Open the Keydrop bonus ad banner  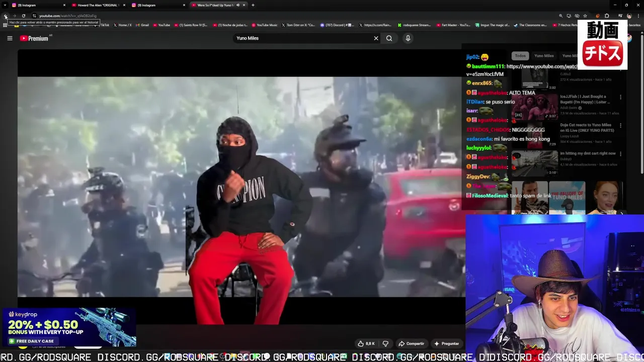[x=68, y=327]
